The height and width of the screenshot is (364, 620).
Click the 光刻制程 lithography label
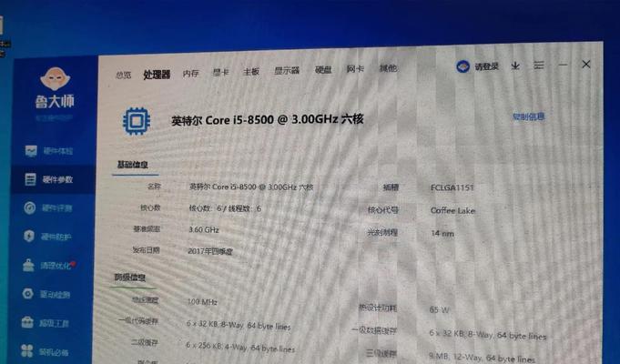(x=382, y=232)
